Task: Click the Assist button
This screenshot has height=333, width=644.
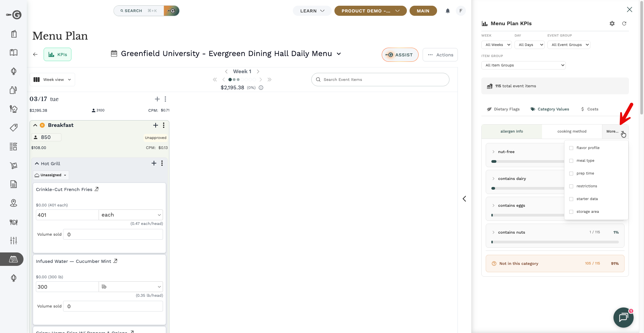Action: pyautogui.click(x=399, y=55)
